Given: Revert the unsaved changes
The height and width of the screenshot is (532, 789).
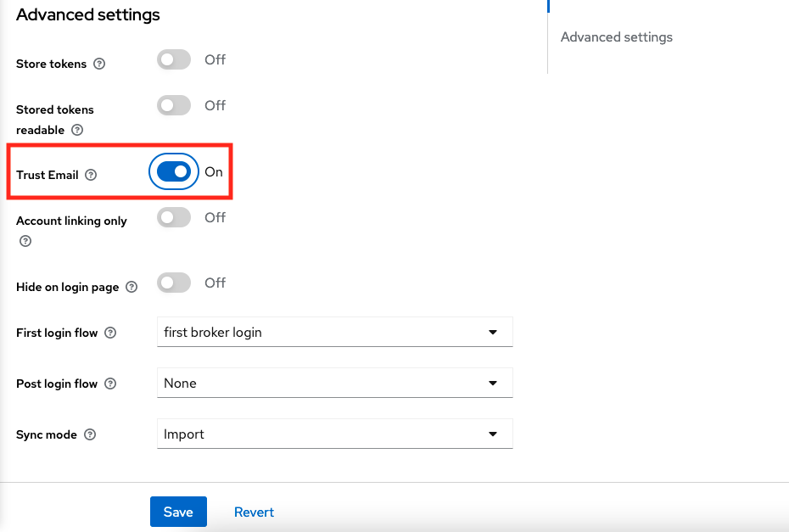Looking at the screenshot, I should (x=254, y=512).
